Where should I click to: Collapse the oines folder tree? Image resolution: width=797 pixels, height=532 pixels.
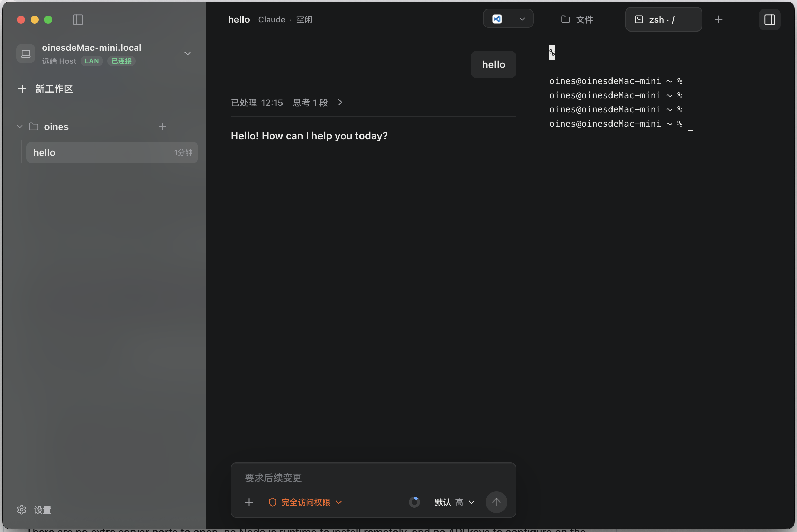(20, 127)
